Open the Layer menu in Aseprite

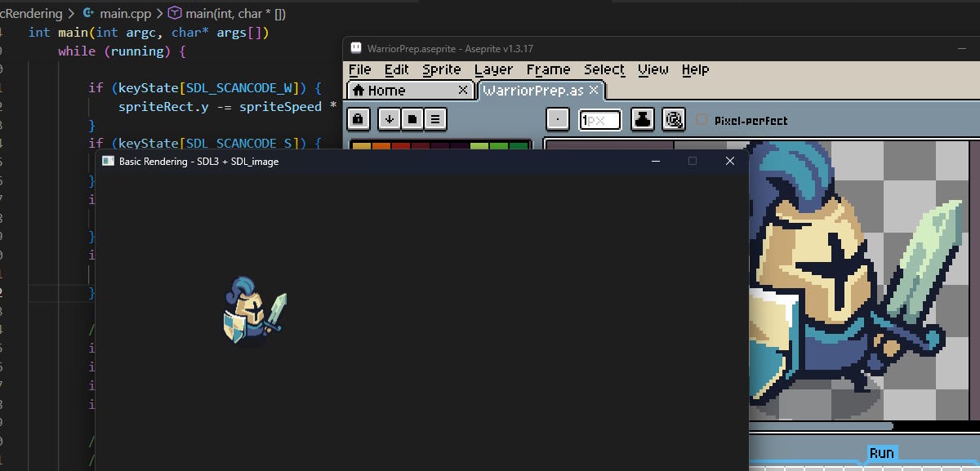coord(494,69)
